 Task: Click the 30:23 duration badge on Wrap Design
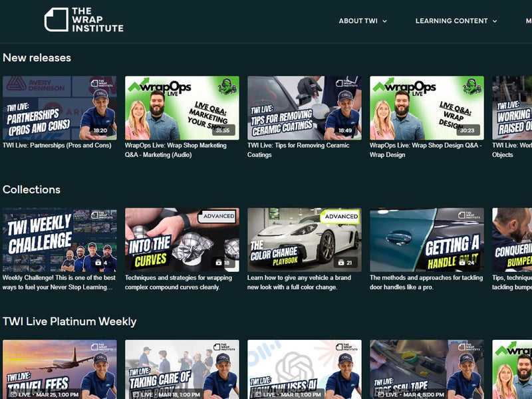pos(467,130)
